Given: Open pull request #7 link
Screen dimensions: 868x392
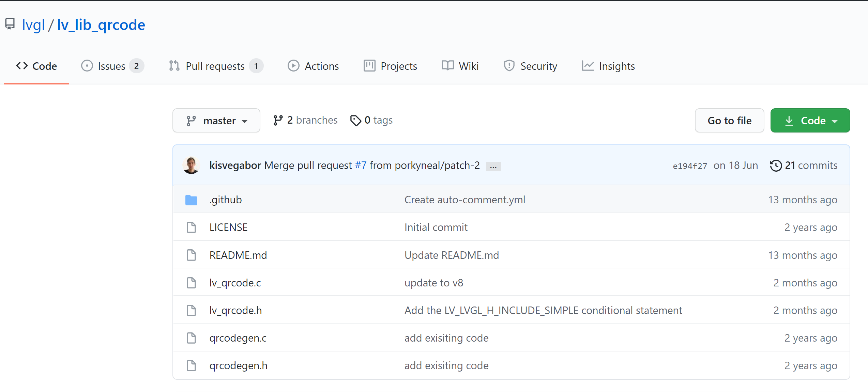Looking at the screenshot, I should [x=361, y=166].
